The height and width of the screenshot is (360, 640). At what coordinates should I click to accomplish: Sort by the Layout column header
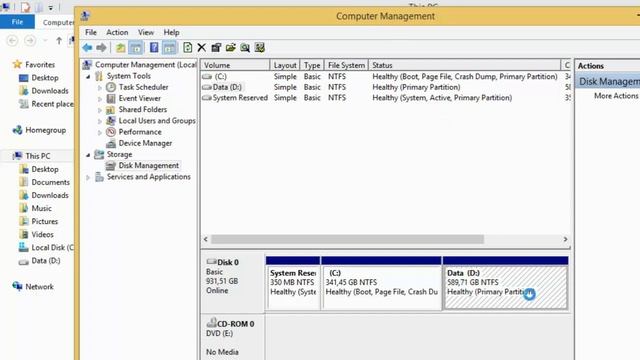click(285, 65)
